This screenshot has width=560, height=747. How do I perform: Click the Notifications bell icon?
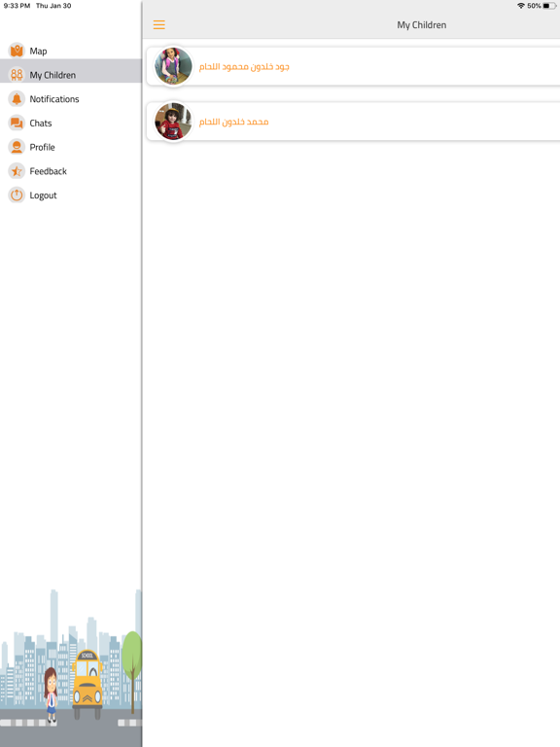17,98
